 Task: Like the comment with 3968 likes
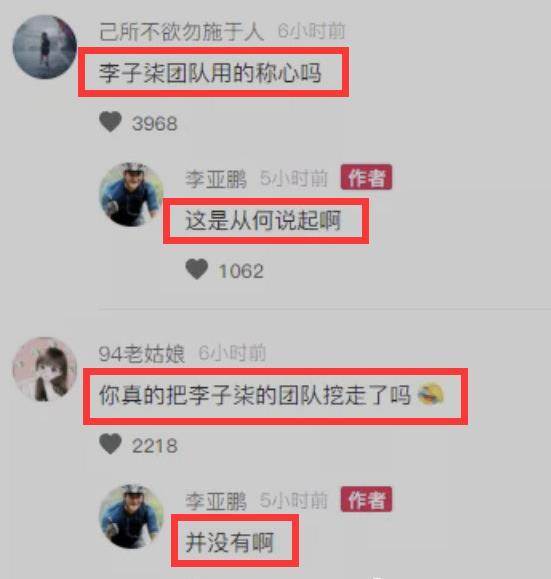click(x=110, y=121)
